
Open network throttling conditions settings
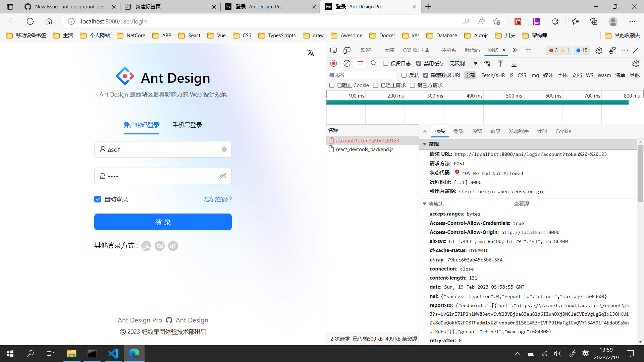tap(487, 63)
